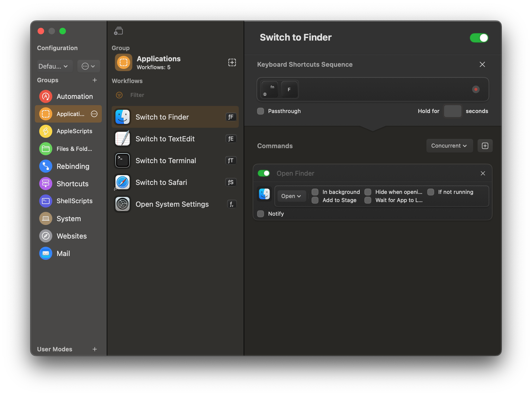
Task: Click the Hold for seconds field
Action: pos(452,111)
